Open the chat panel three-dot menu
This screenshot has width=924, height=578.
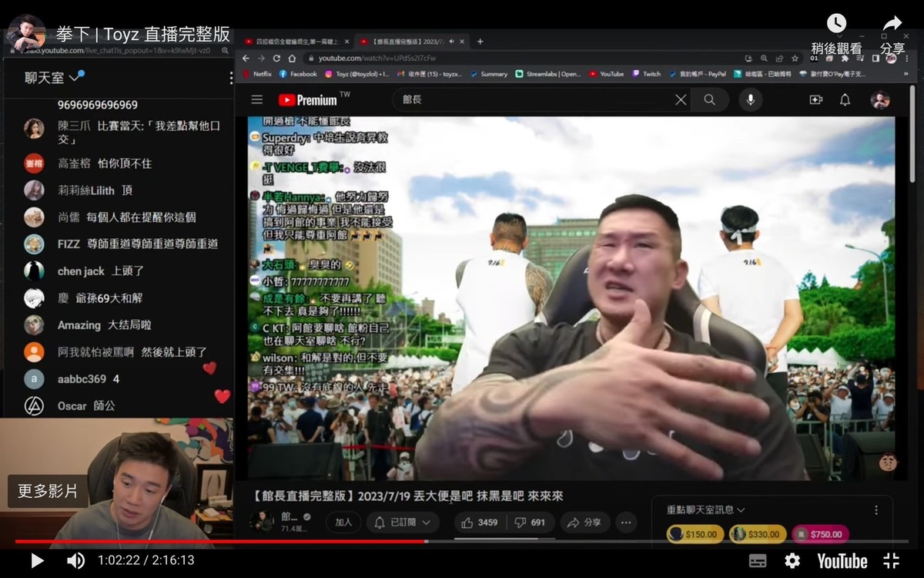(230, 78)
